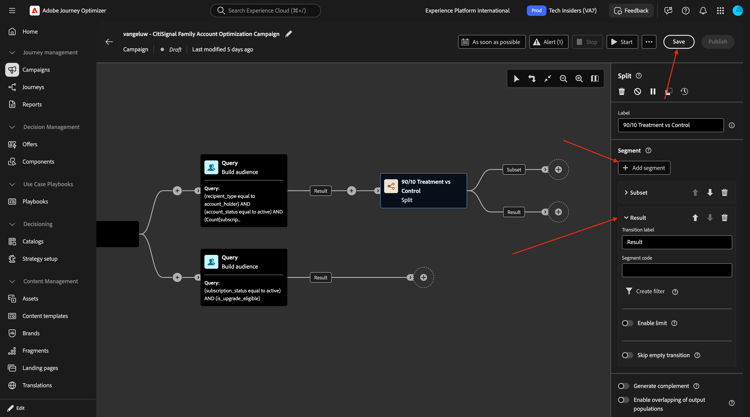Open the chat feedback icon next to Feedback

(668, 11)
